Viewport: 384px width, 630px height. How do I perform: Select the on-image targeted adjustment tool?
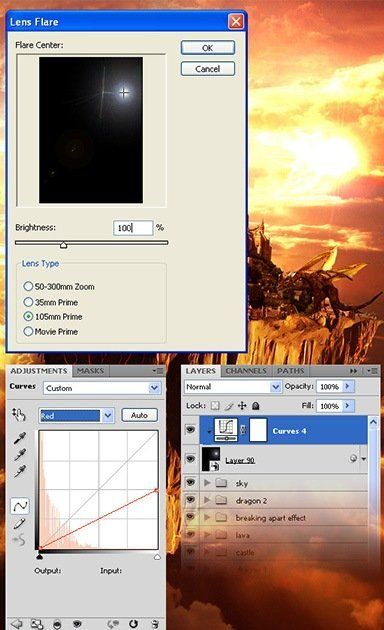coord(19,414)
